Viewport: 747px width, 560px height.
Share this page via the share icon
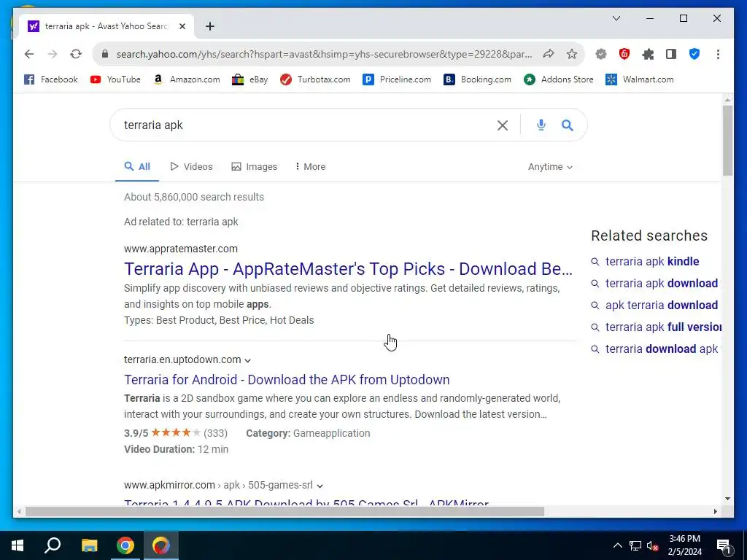549,54
